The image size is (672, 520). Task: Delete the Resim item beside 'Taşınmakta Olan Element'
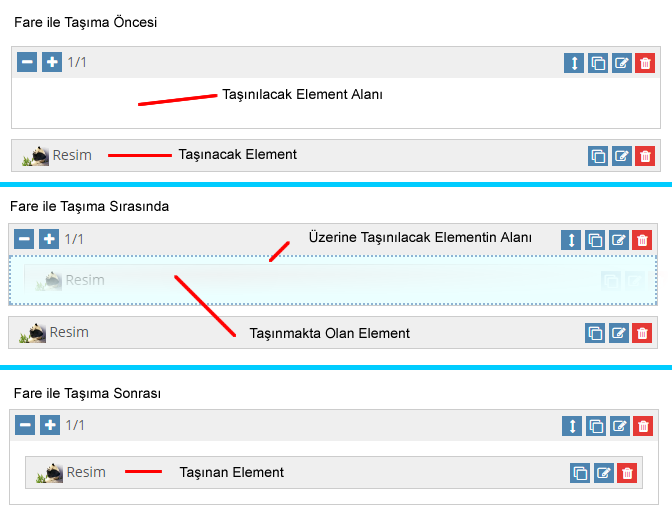tap(643, 333)
